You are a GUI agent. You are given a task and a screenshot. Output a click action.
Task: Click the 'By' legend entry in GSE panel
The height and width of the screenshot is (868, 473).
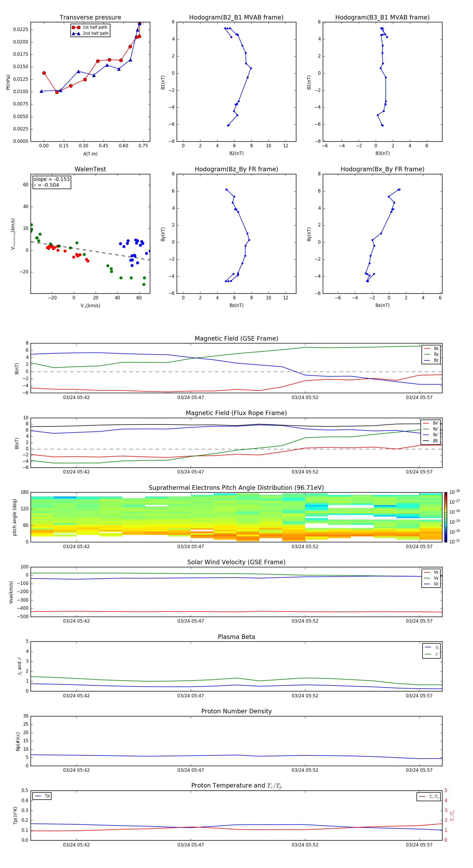[x=431, y=354]
